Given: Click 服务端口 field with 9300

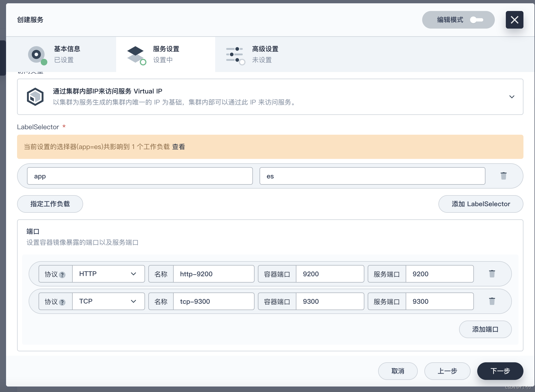Looking at the screenshot, I should [x=440, y=301].
